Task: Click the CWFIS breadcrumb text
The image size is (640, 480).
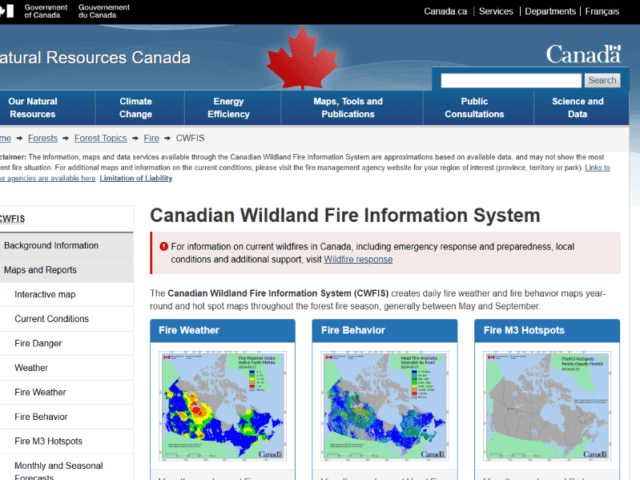Action: (190, 138)
